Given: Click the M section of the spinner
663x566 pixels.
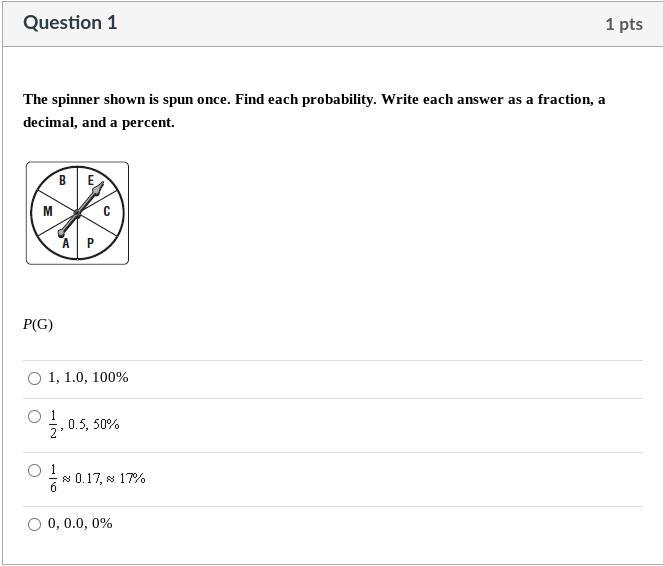Looking at the screenshot, I should (47, 211).
